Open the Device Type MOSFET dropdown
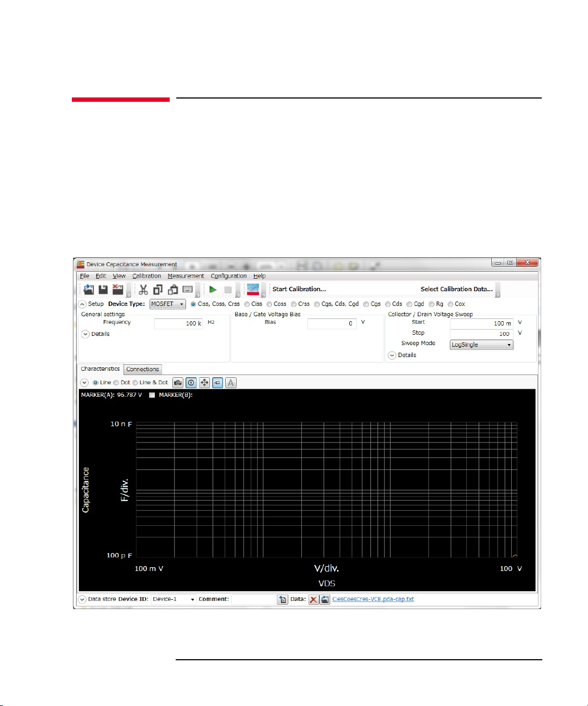This screenshot has height=706, width=588. [x=168, y=304]
